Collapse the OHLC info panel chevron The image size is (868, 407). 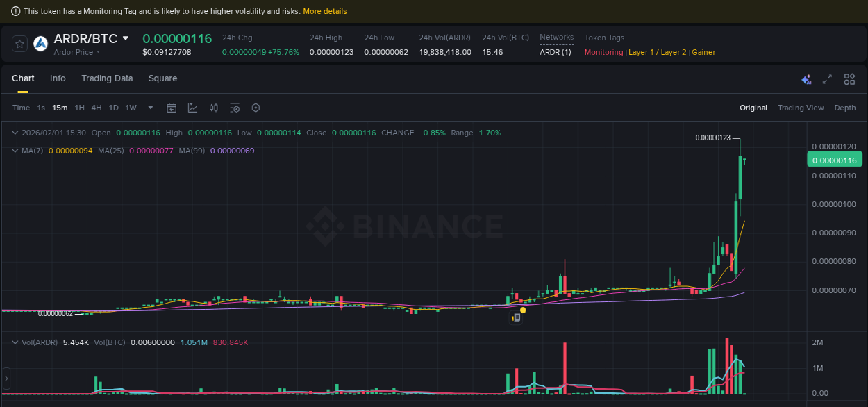tap(14, 132)
